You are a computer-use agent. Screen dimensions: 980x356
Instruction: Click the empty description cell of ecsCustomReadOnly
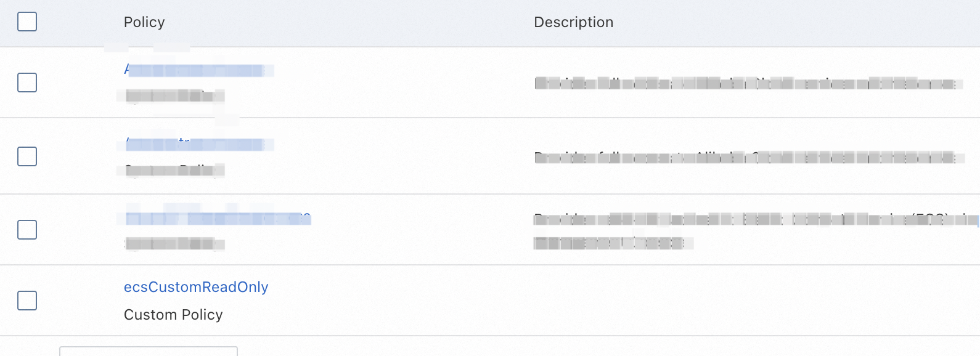pyautogui.click(x=740, y=301)
